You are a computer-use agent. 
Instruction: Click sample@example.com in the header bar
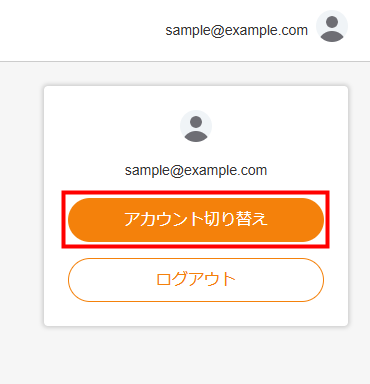237,31
